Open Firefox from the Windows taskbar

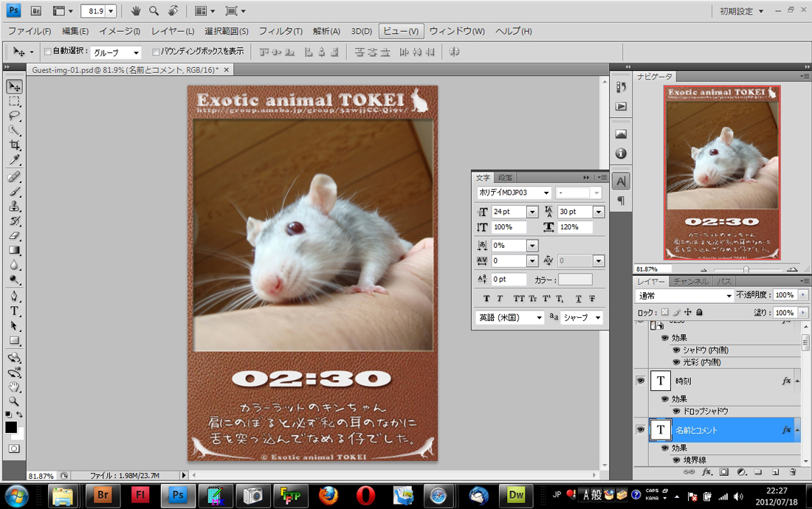pyautogui.click(x=328, y=495)
